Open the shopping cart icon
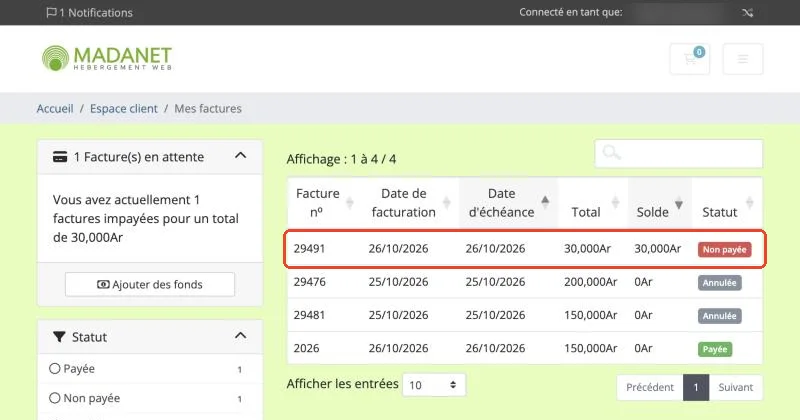This screenshot has height=420, width=800. tap(690, 59)
